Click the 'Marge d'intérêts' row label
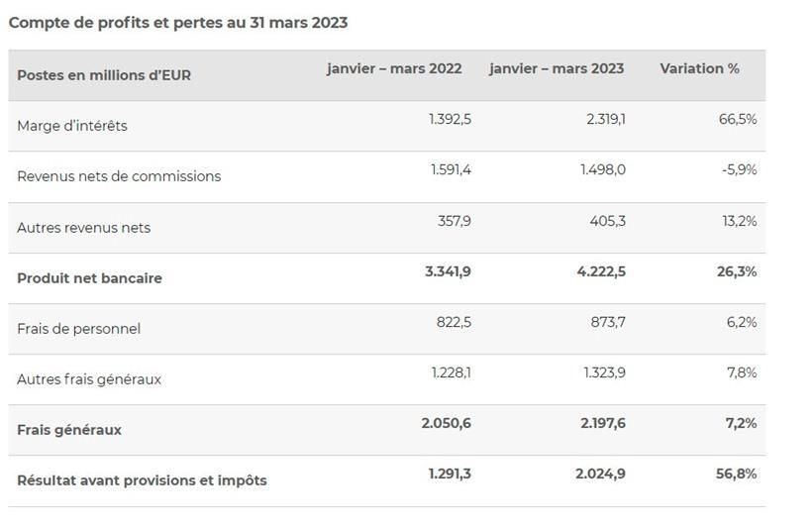The height and width of the screenshot is (529, 812). tap(72, 126)
